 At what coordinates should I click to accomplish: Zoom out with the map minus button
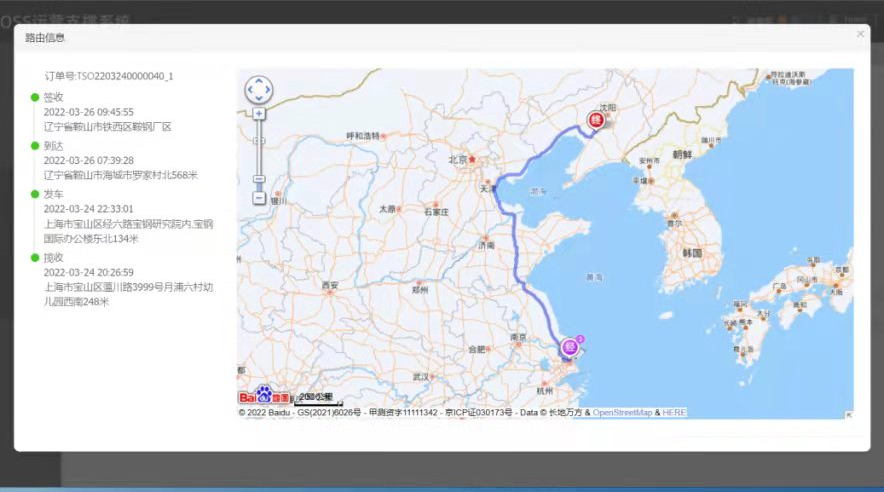259,198
